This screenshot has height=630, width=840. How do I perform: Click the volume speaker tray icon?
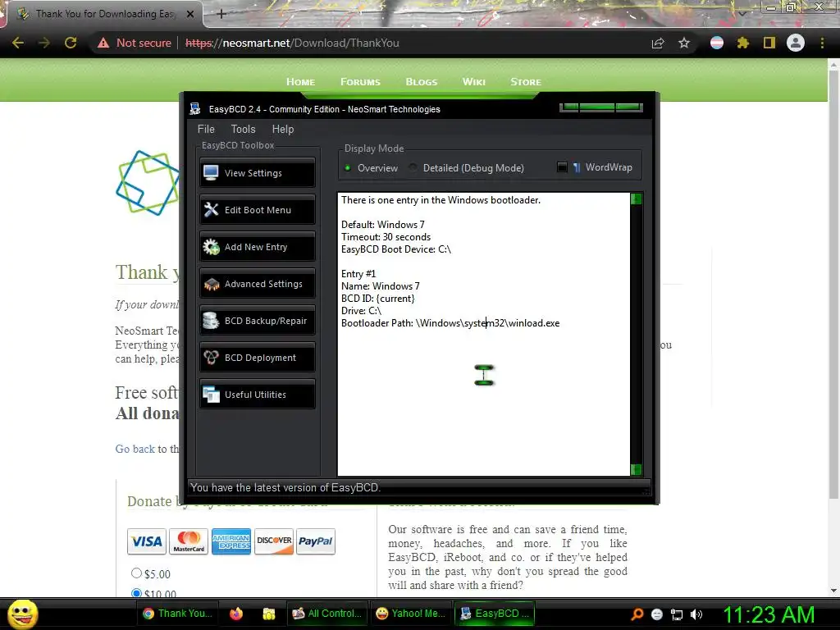696,614
